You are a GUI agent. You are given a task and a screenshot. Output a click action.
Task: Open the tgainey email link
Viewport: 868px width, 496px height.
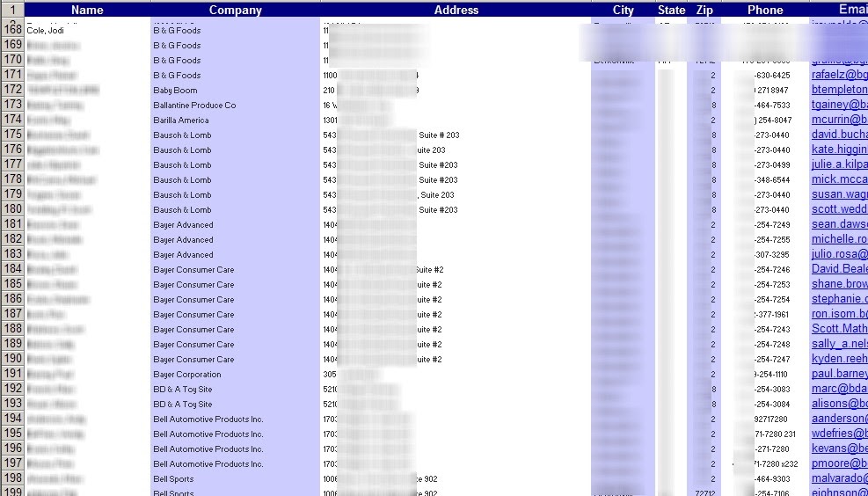tap(839, 106)
